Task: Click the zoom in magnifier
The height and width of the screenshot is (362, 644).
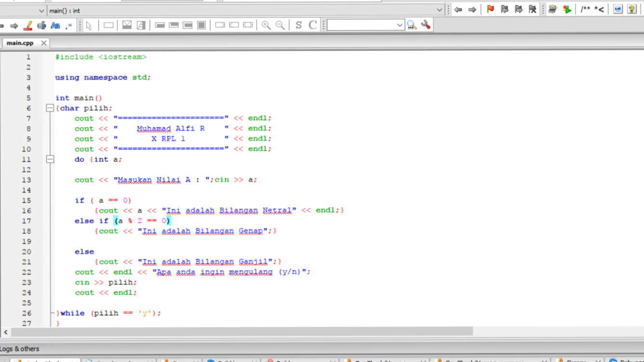Action: (x=266, y=25)
